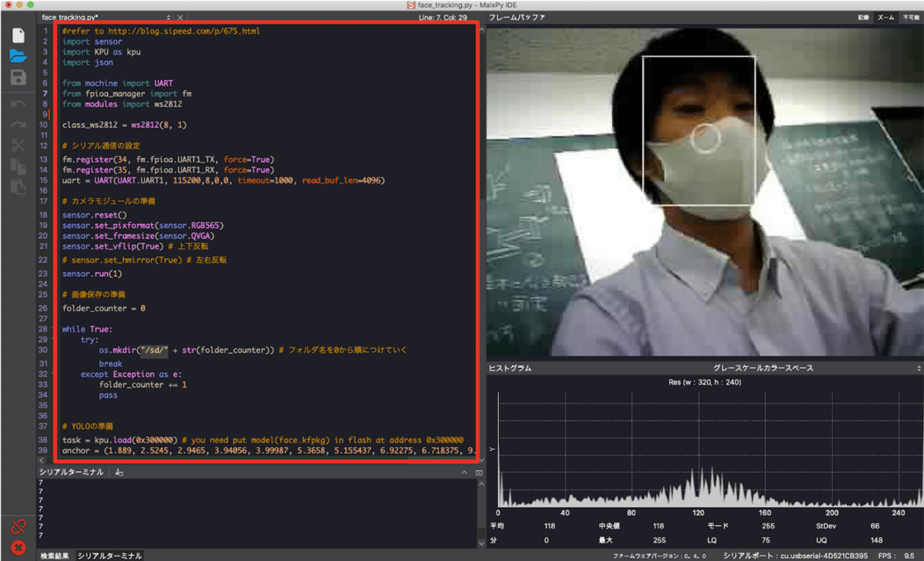Stop the running script with the red X button

[18, 548]
